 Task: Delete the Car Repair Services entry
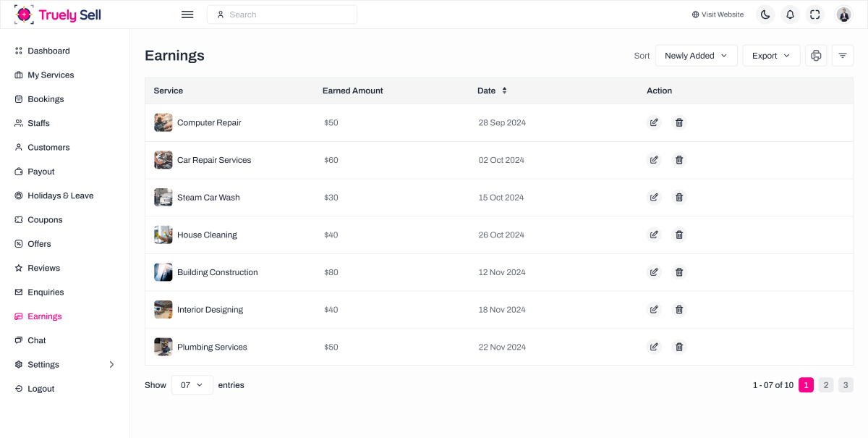coord(679,160)
